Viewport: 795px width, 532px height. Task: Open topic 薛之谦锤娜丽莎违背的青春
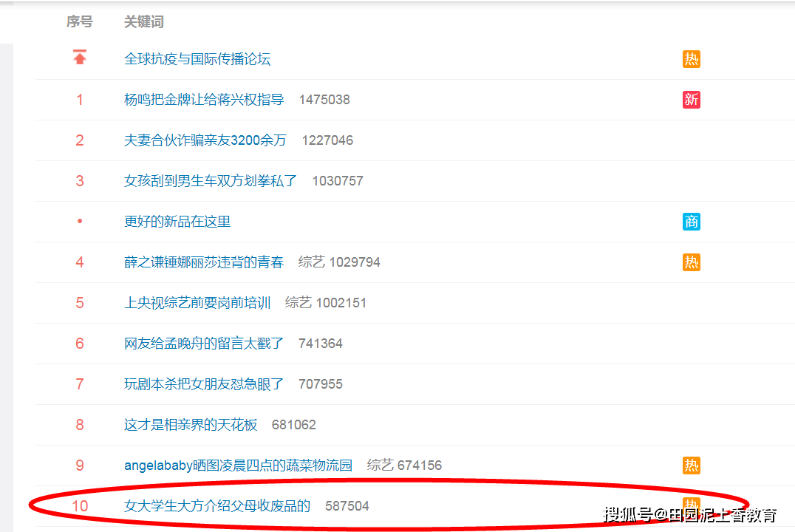tap(204, 262)
